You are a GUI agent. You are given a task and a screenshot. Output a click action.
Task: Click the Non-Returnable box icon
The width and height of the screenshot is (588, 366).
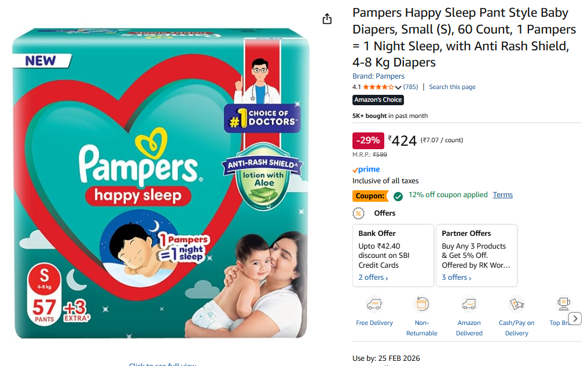pos(421,304)
